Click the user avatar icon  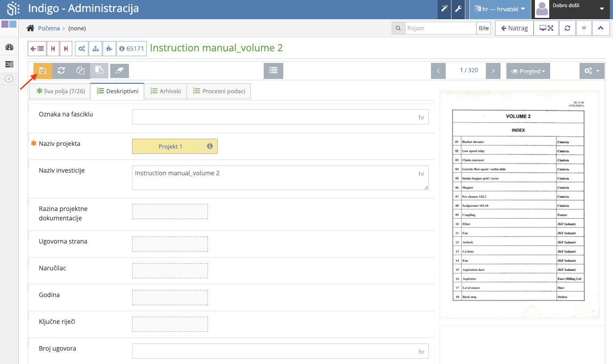542,9
